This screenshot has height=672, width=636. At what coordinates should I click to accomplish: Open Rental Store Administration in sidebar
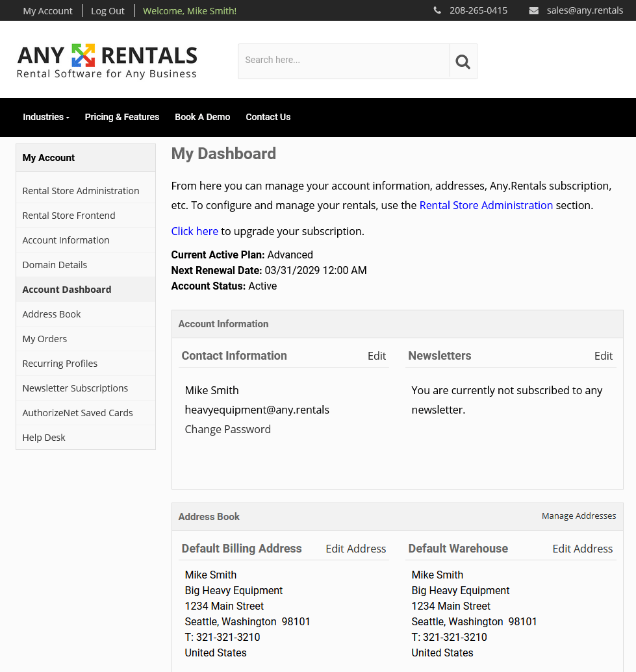point(81,191)
